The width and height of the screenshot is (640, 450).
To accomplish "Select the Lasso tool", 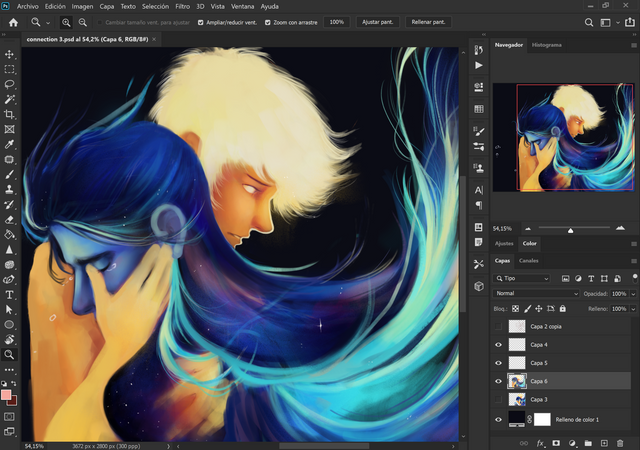I will pos(9,84).
